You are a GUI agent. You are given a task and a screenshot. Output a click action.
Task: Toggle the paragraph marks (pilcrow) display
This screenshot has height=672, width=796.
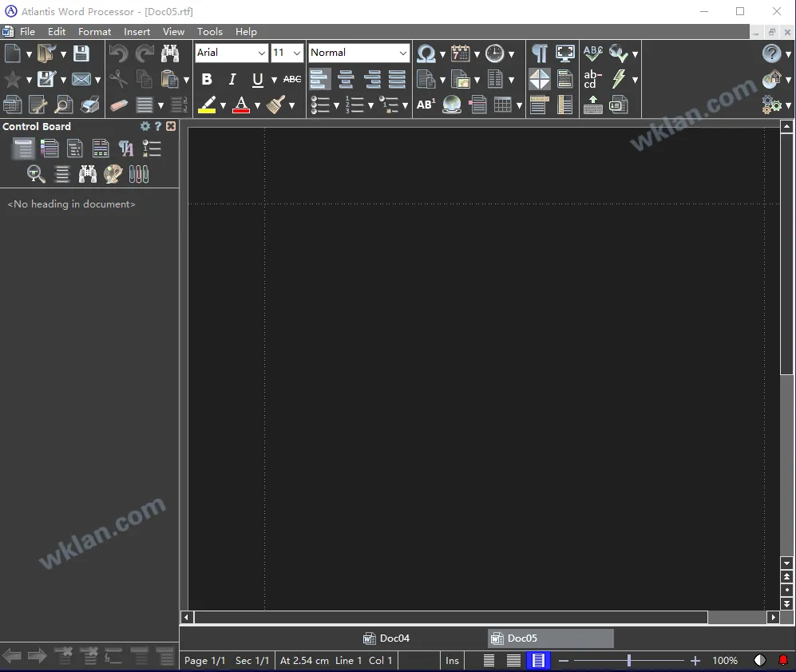(x=540, y=53)
